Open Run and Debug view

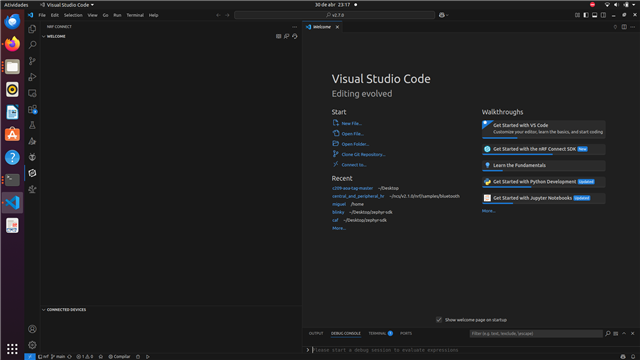(32, 77)
